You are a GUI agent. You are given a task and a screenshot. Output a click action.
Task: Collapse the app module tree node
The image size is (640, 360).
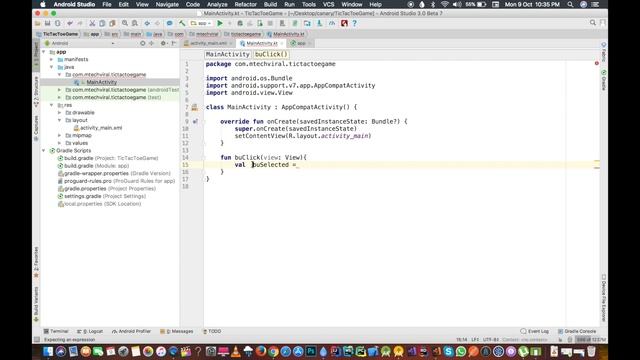(x=44, y=52)
